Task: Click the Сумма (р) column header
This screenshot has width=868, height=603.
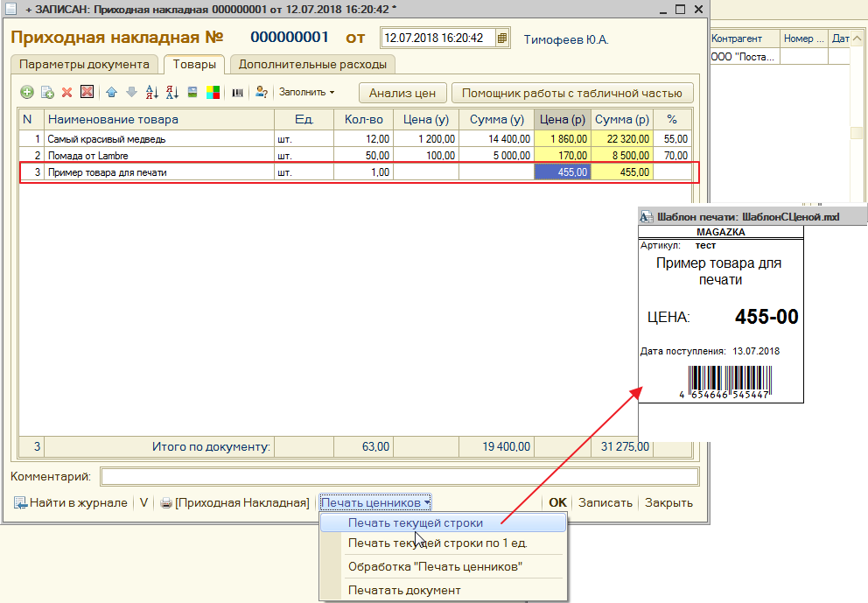Action: point(622,120)
